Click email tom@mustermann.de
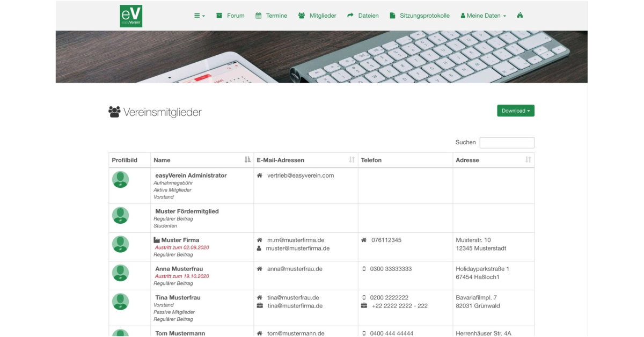This screenshot has height=337, width=644. tap(296, 333)
